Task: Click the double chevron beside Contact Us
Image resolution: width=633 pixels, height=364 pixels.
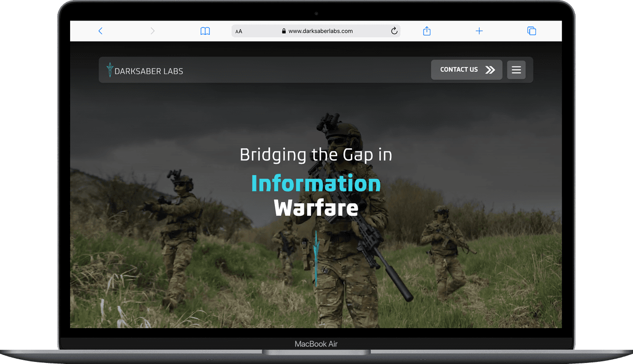Action: tap(490, 70)
